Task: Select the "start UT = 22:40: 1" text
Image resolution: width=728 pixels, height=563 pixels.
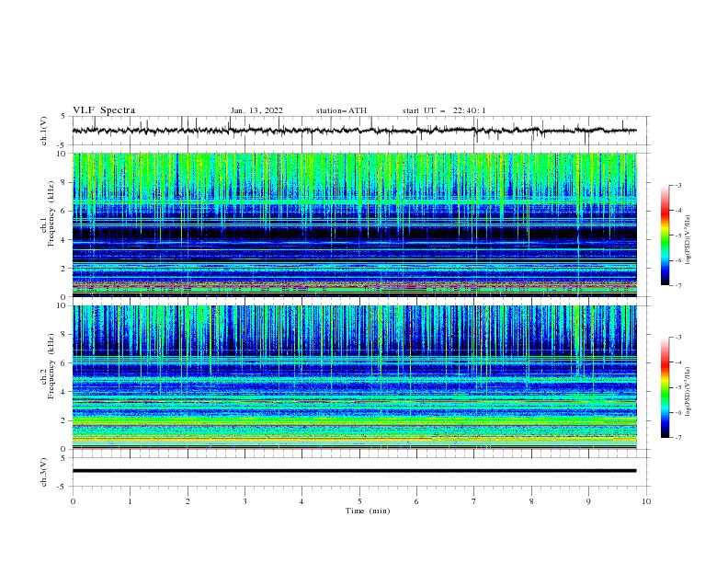Action: point(444,110)
